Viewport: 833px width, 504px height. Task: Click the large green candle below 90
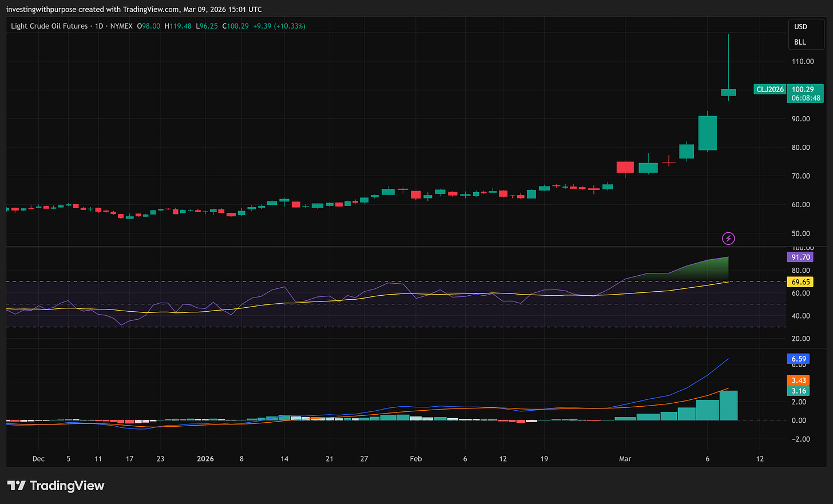pos(708,133)
